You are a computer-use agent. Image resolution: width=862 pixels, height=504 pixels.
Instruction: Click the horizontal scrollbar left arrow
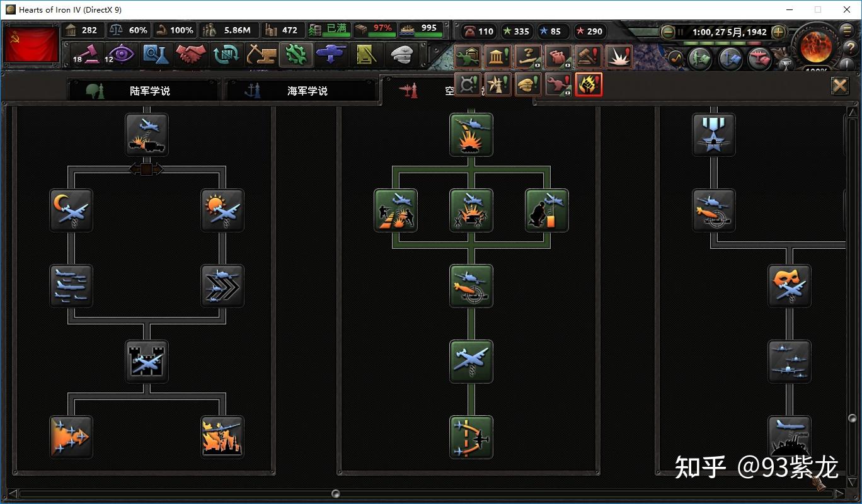(x=13, y=493)
